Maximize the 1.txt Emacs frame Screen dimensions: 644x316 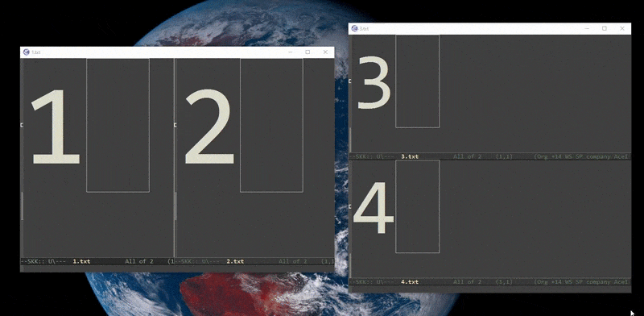point(308,52)
